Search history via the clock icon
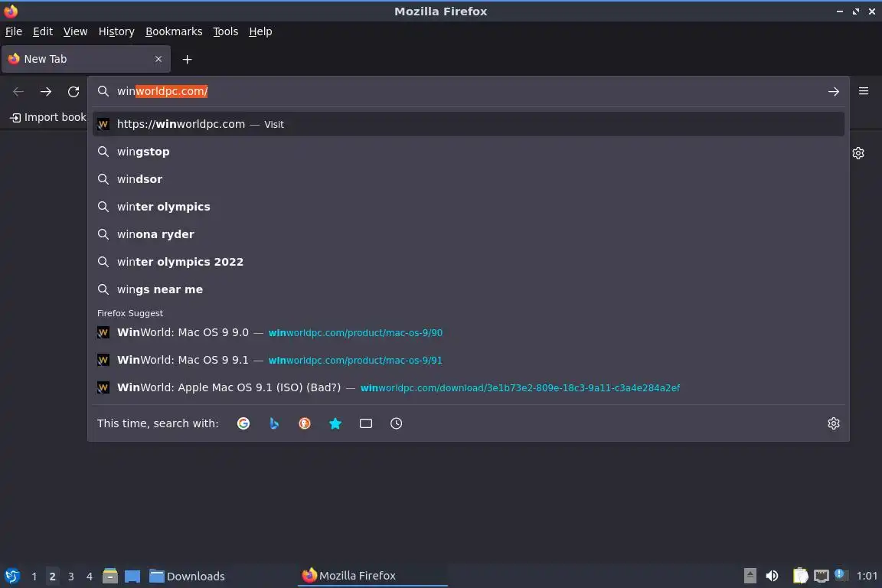Screen dimensions: 882x588 (396, 423)
